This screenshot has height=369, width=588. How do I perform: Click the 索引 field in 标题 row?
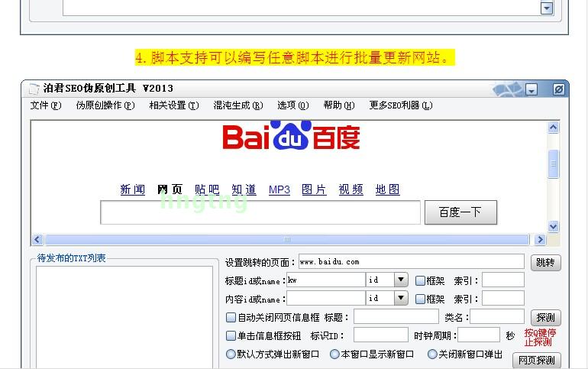503,280
